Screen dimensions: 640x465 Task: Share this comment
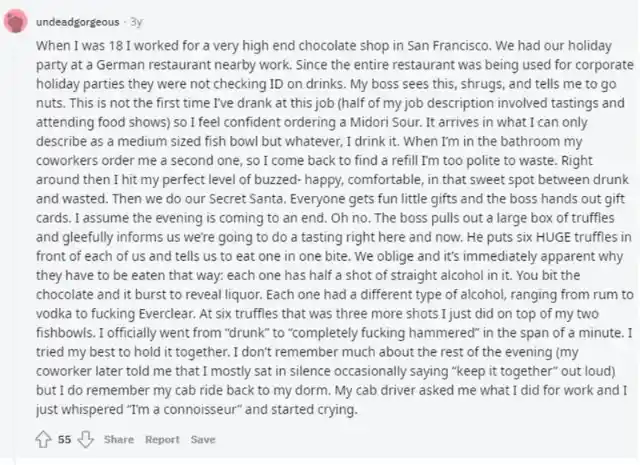119,440
